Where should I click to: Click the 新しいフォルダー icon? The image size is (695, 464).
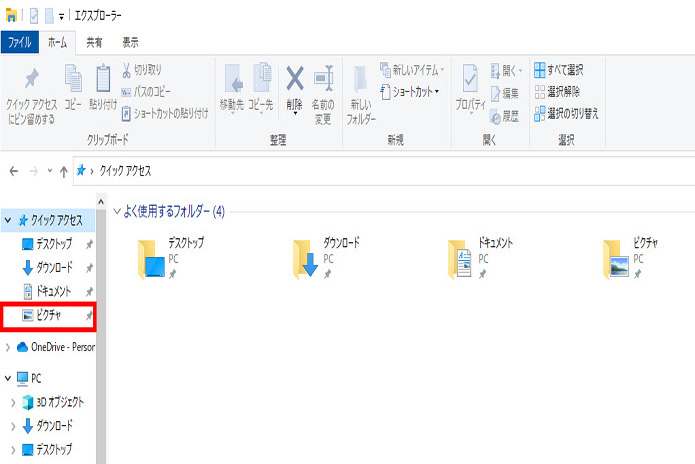point(360,82)
